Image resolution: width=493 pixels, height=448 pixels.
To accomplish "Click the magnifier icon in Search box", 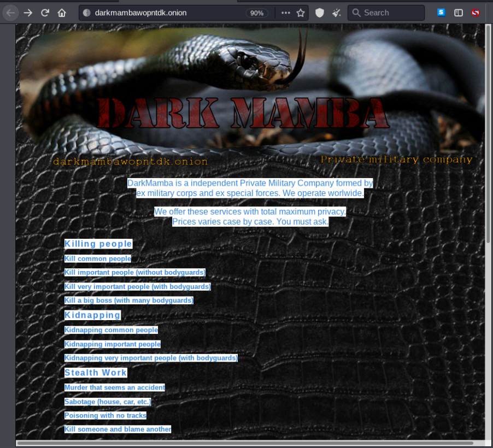I will (356, 13).
